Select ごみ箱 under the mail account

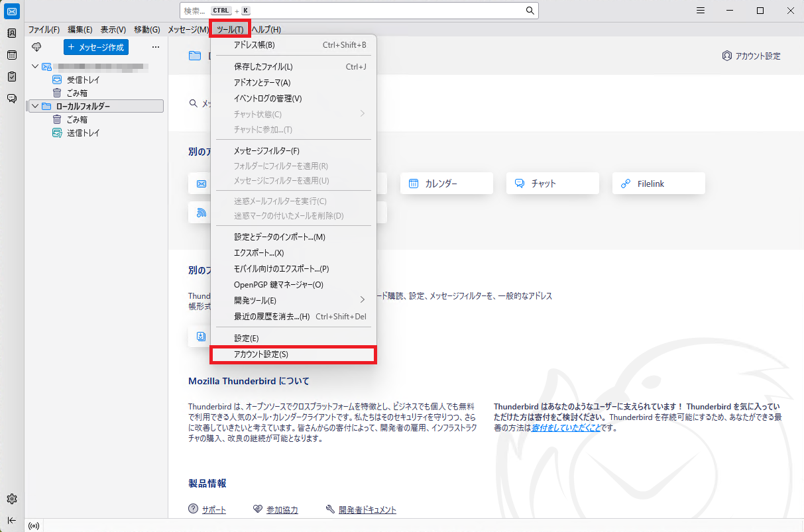pos(77,93)
